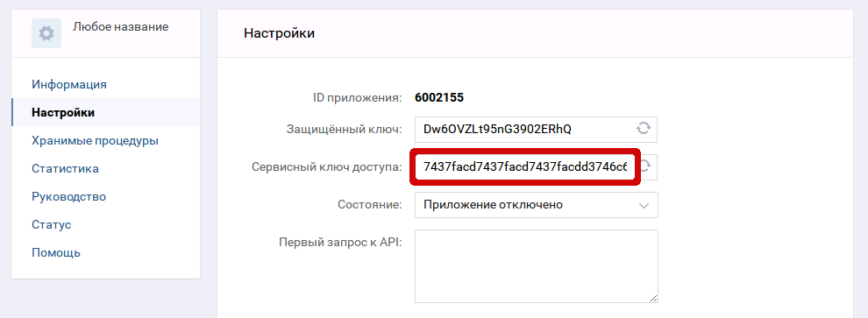Click the Настройки page heading

pyautogui.click(x=279, y=33)
